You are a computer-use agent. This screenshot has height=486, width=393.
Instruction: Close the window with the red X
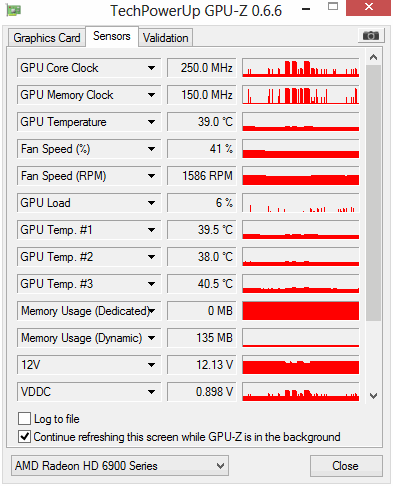[x=368, y=7]
